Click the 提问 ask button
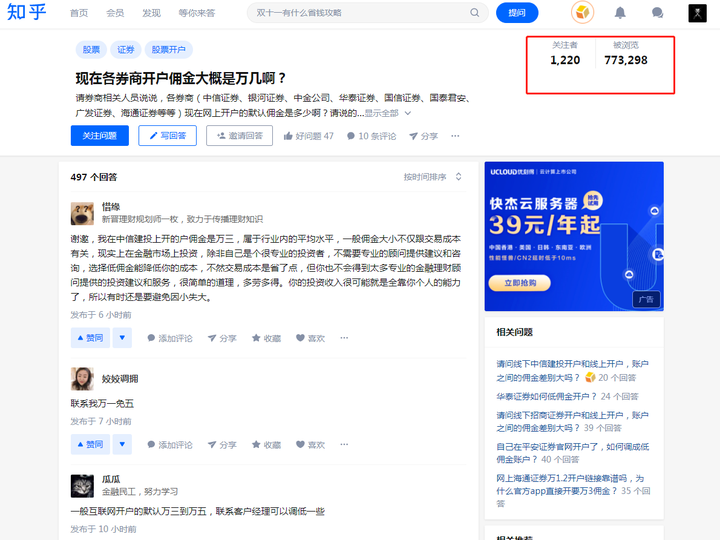This screenshot has height=540, width=720. coord(517,13)
